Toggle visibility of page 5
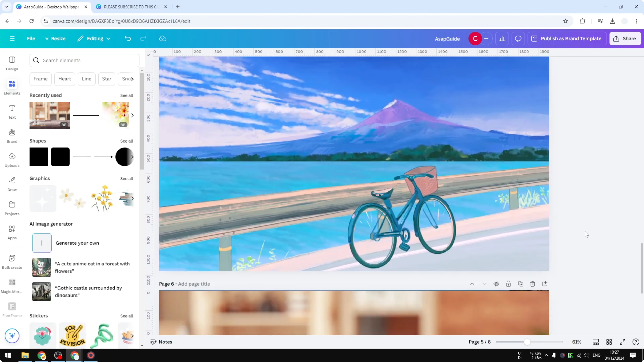Image resolution: width=644 pixels, height=362 pixels. [496, 284]
